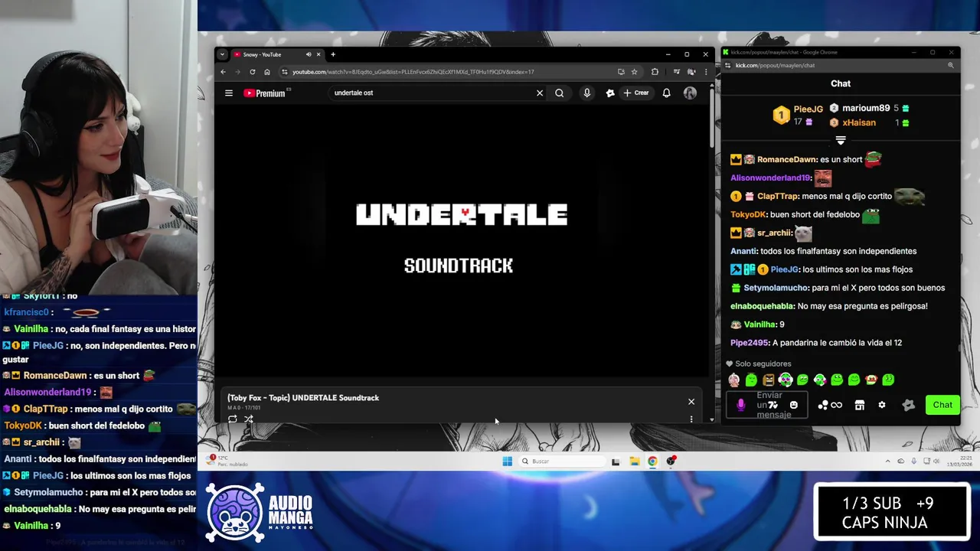Image resolution: width=980 pixels, height=551 pixels.
Task: Select the angry brown face quick emote
Action: click(x=769, y=380)
